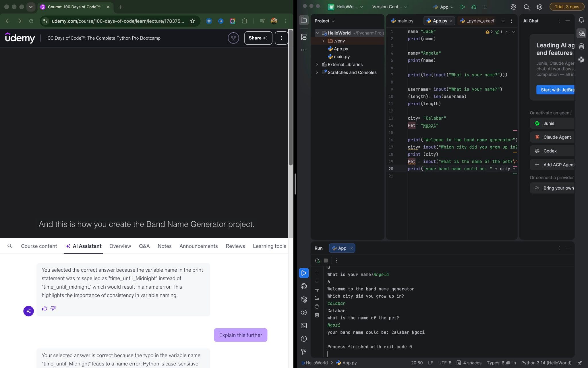Open more tool windows ellipsis in left sidebar
Viewport: 588px width, 368px height.
[304, 50]
